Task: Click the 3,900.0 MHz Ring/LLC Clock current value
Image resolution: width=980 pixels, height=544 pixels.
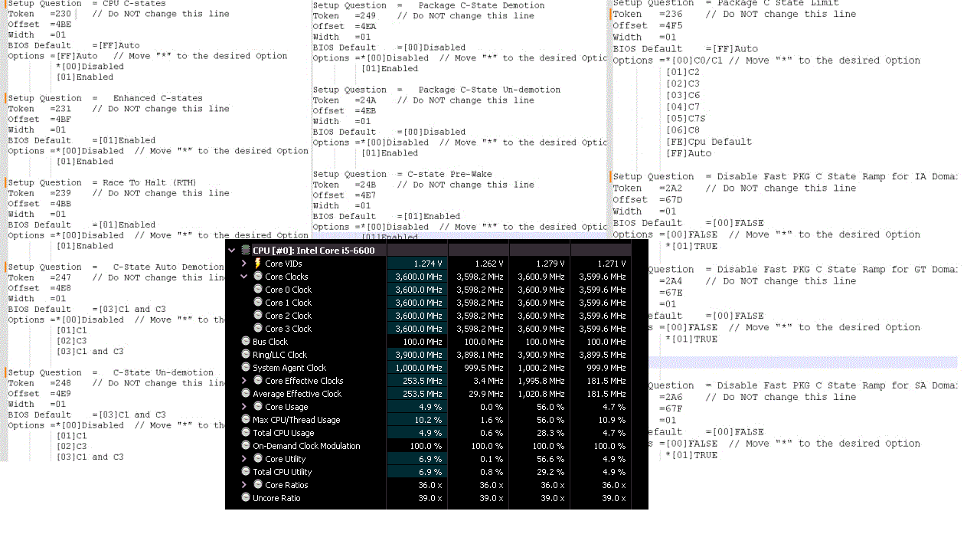Action: click(x=419, y=355)
